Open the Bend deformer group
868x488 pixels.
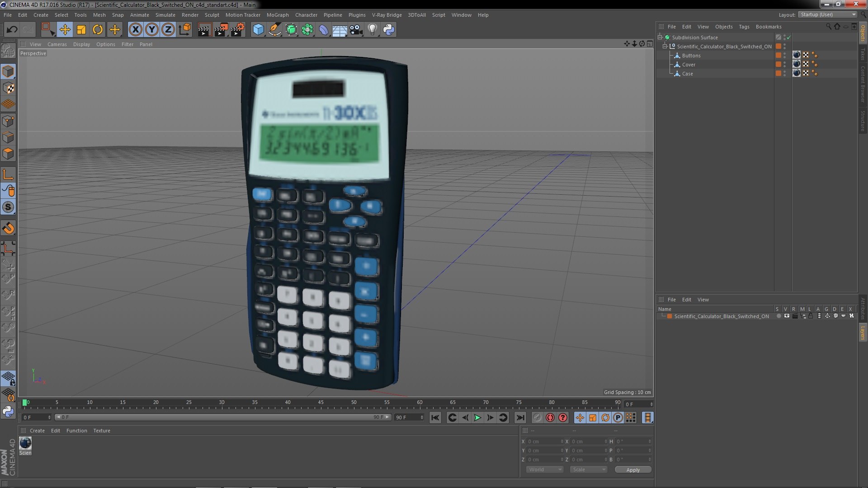click(324, 30)
